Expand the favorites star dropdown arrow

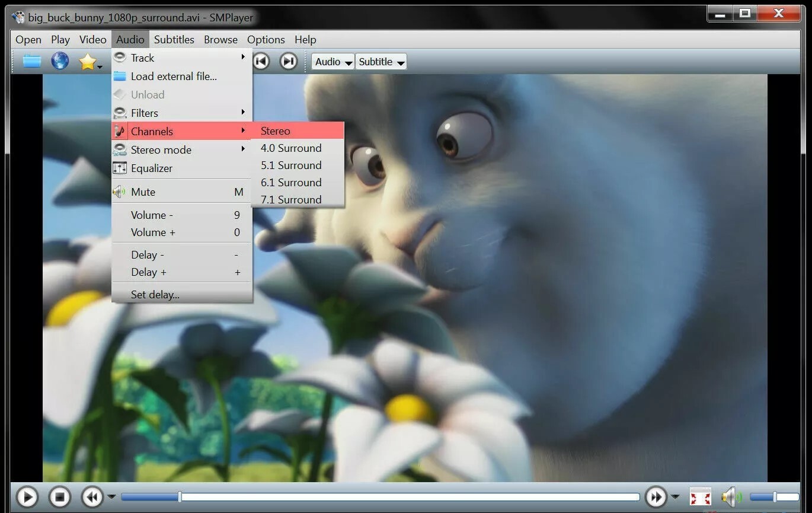[100, 66]
